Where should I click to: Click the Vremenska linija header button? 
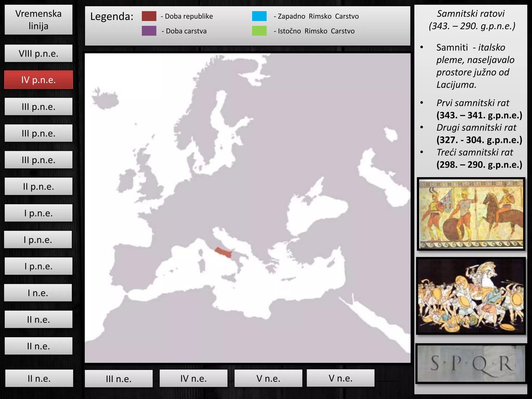tap(38, 20)
